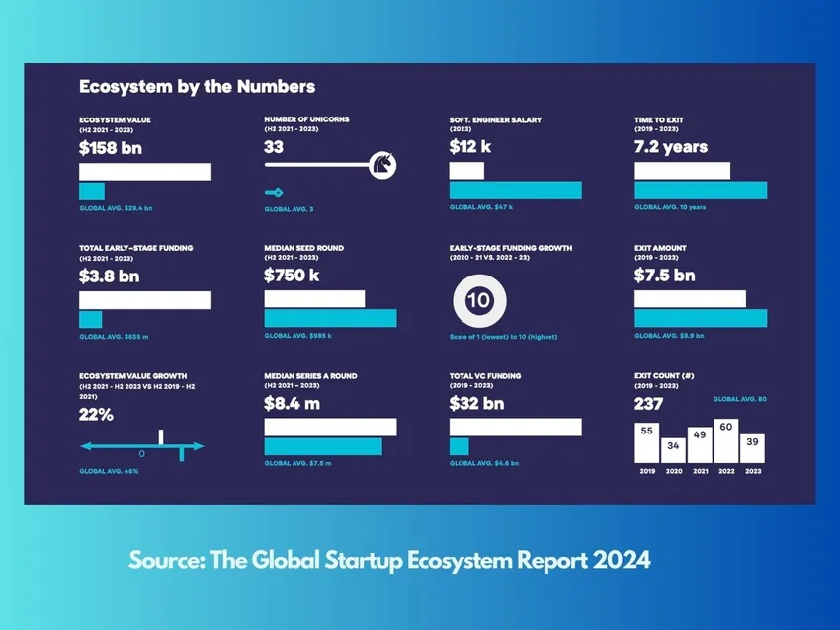840x630 pixels.
Task: Click the Ecosystem by the Numbers title
Action: tap(198, 86)
